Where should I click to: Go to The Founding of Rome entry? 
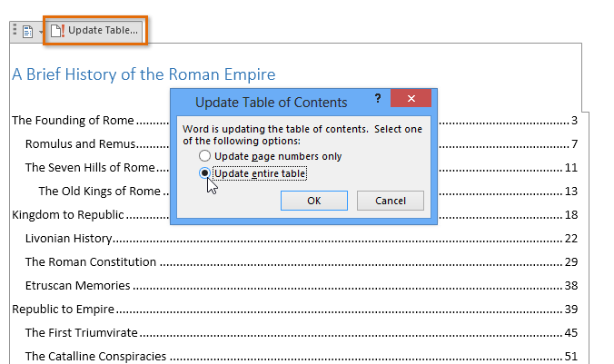[73, 121]
